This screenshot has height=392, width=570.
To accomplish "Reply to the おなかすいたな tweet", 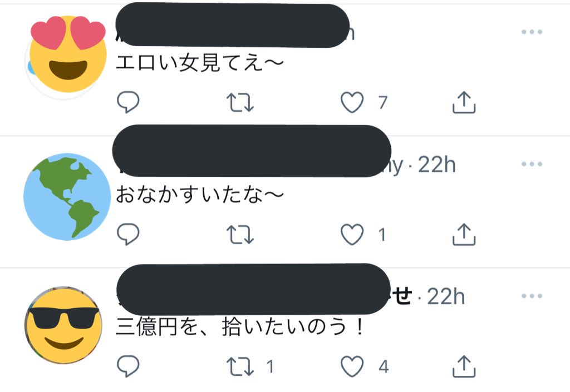I will point(128,234).
